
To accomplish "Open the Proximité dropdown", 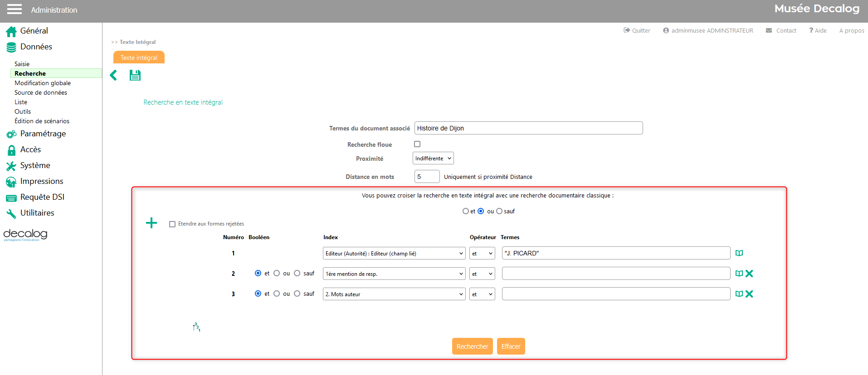I will [433, 158].
